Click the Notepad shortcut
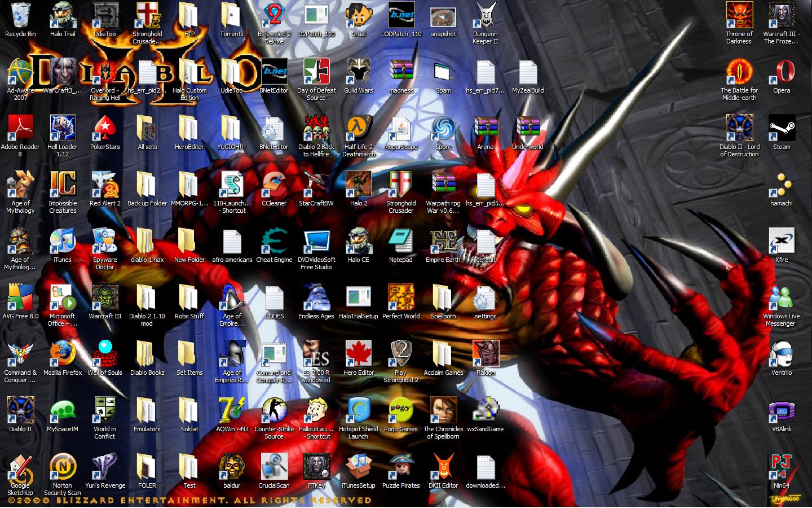 pos(401,241)
